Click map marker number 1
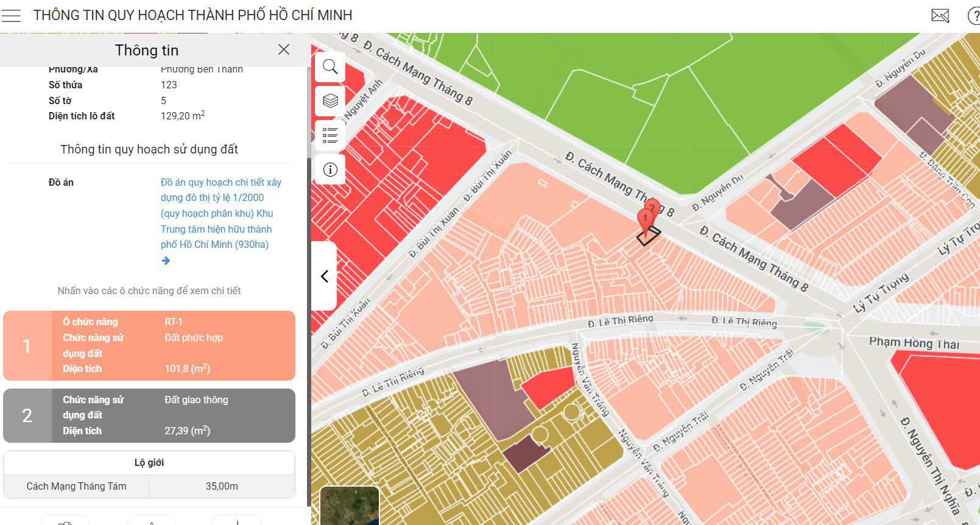The image size is (980, 525). coord(644,219)
